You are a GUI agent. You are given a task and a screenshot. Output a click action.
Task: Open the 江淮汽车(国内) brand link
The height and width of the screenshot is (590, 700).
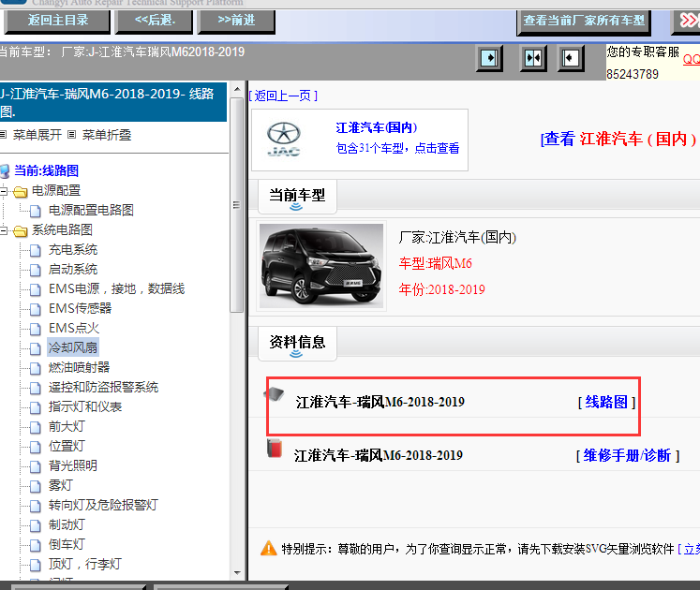click(x=377, y=127)
